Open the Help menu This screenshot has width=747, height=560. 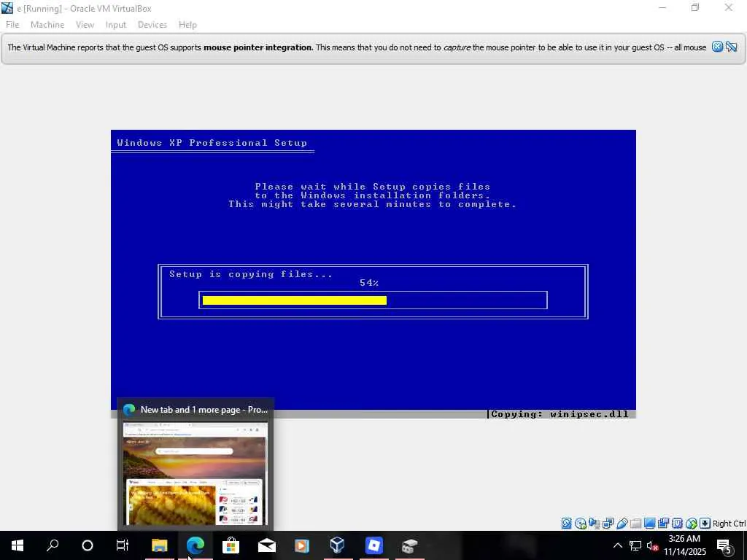[187, 25]
